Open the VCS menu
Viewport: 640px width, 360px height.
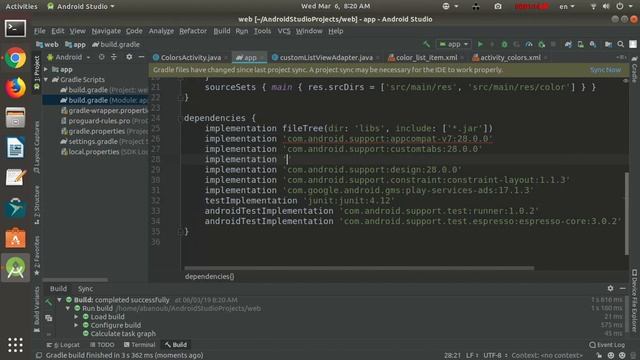284,31
